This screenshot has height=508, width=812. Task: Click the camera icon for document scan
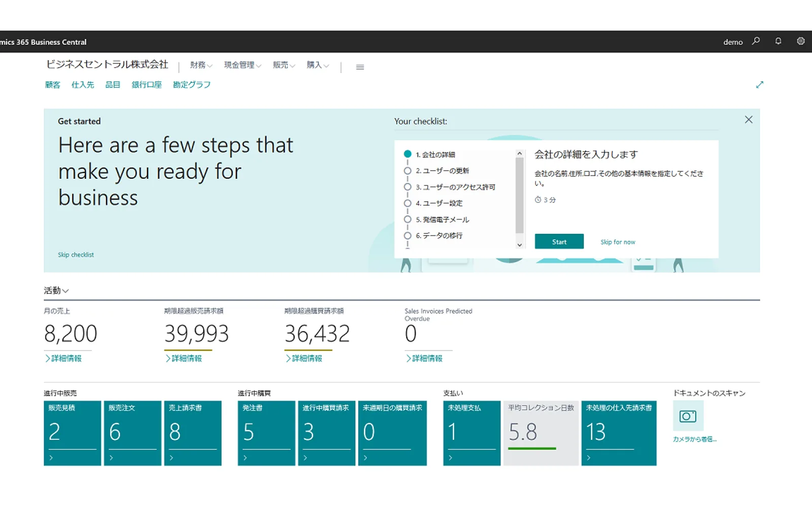click(688, 416)
